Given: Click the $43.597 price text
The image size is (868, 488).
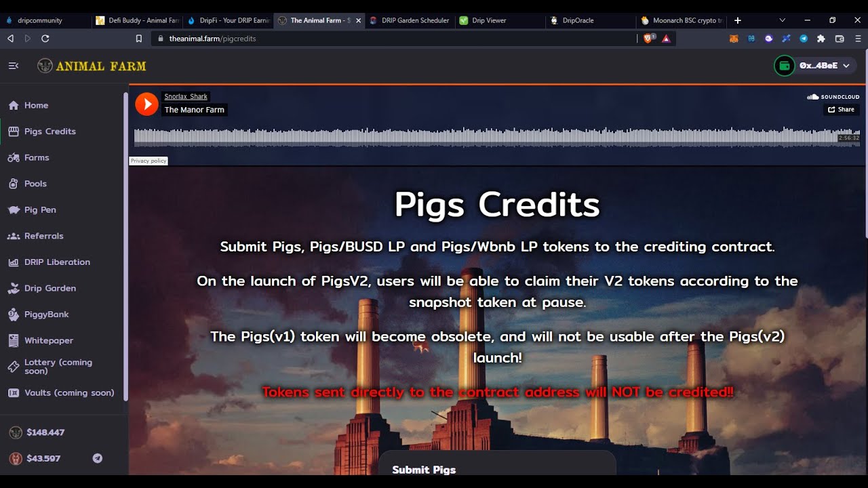Looking at the screenshot, I should [43, 459].
